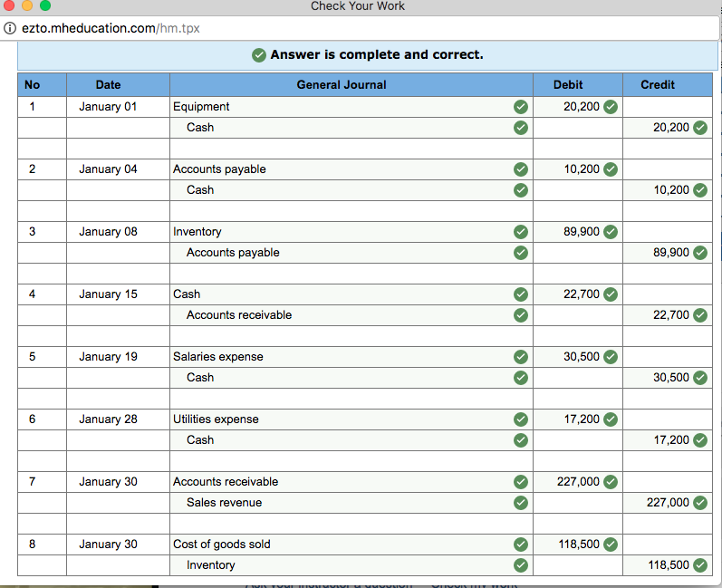Select the January 08 date cell
The image size is (722, 588).
click(x=118, y=232)
